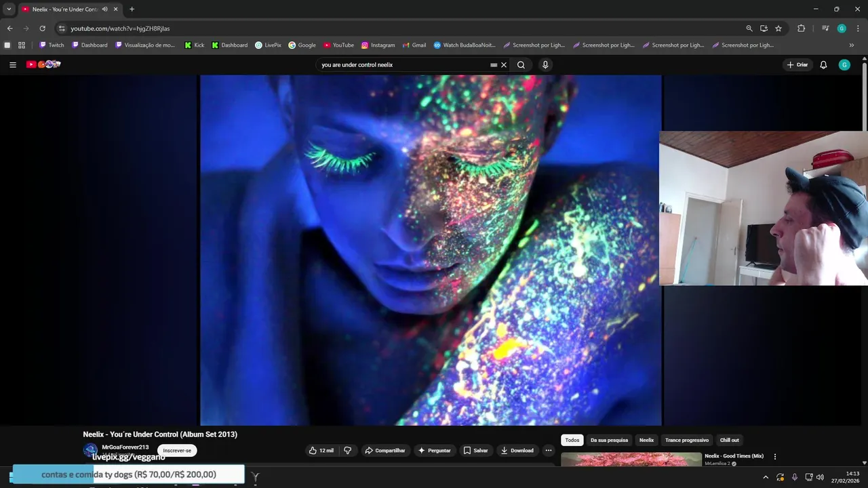The height and width of the screenshot is (488, 868).
Task: Open MrGoaForever213 channel avatar
Action: tap(90, 450)
